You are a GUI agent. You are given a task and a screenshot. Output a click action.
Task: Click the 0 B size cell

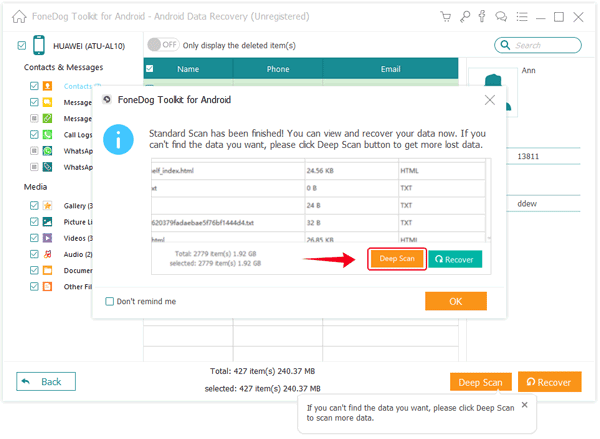pos(351,188)
